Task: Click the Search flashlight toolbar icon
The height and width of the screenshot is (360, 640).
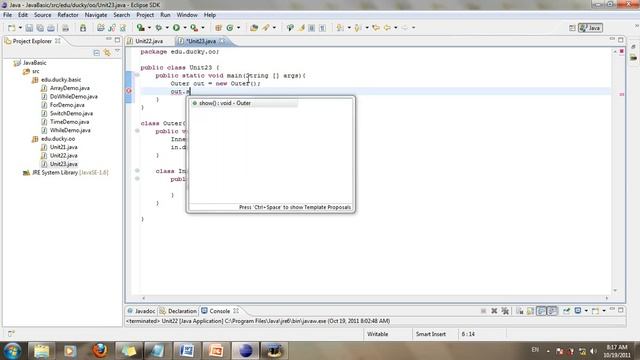Action: pyautogui.click(x=266, y=28)
